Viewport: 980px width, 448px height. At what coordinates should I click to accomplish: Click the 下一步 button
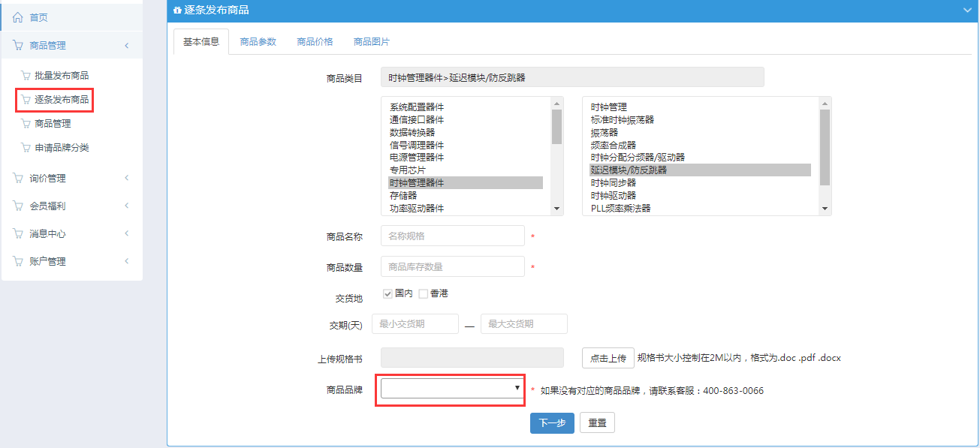click(552, 423)
